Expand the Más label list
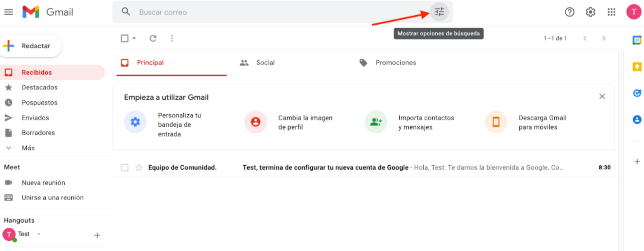644x251 pixels. pyautogui.click(x=28, y=148)
